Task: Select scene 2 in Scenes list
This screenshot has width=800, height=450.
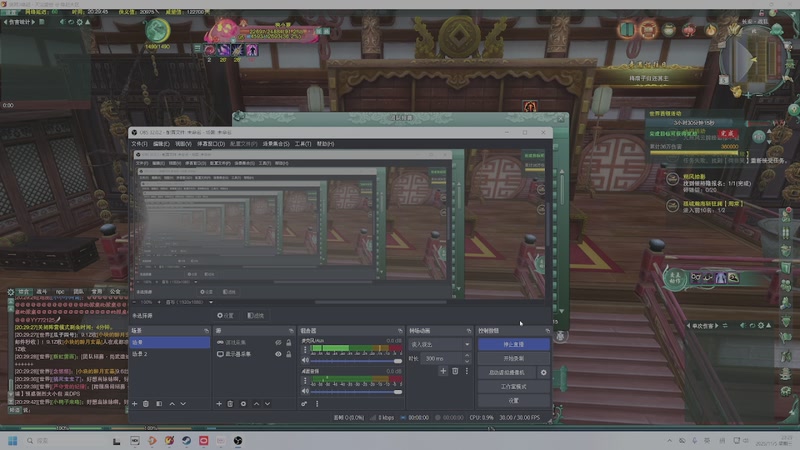Action: 169,354
